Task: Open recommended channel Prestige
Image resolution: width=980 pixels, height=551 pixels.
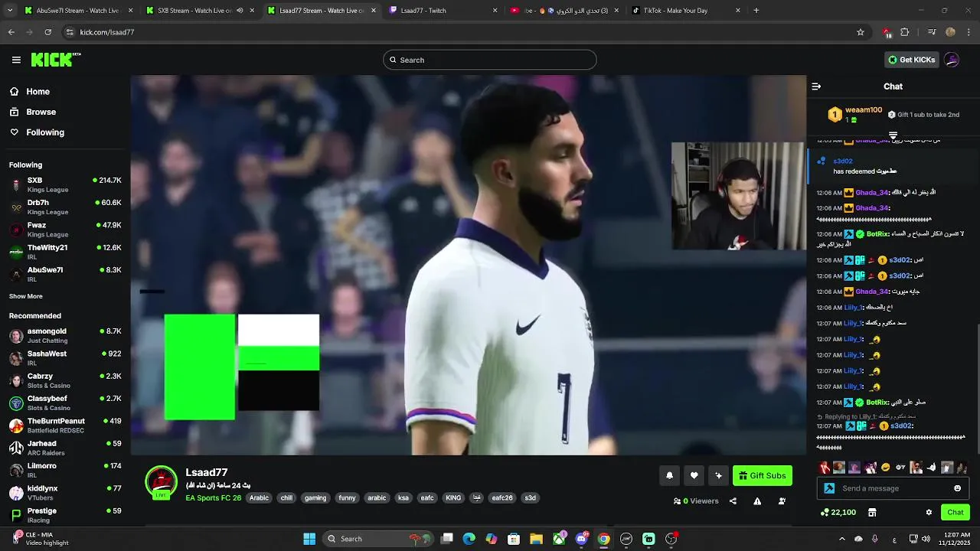Action: click(x=65, y=514)
